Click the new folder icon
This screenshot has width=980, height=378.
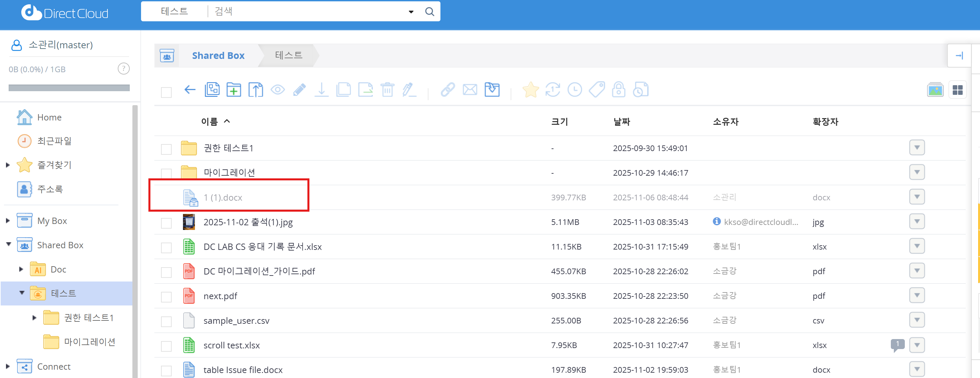point(234,90)
